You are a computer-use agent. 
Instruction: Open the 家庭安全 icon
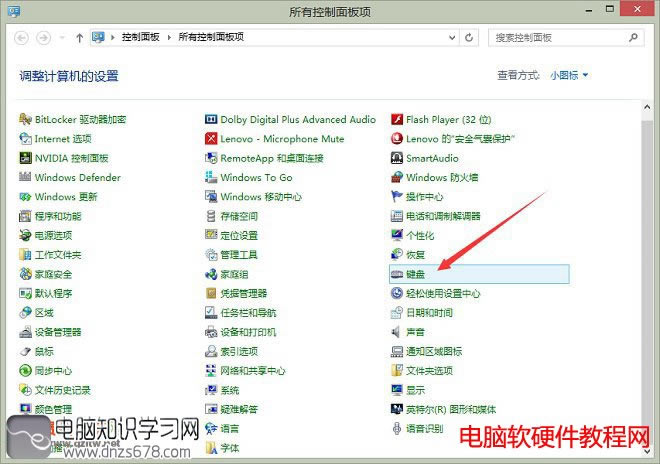[x=25, y=274]
